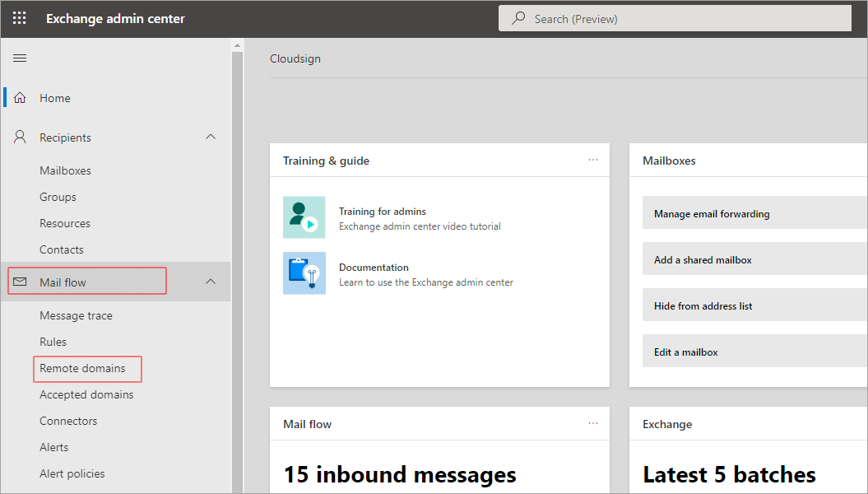Collapse the Recipients section chevron
This screenshot has height=494, width=868.
point(211,137)
